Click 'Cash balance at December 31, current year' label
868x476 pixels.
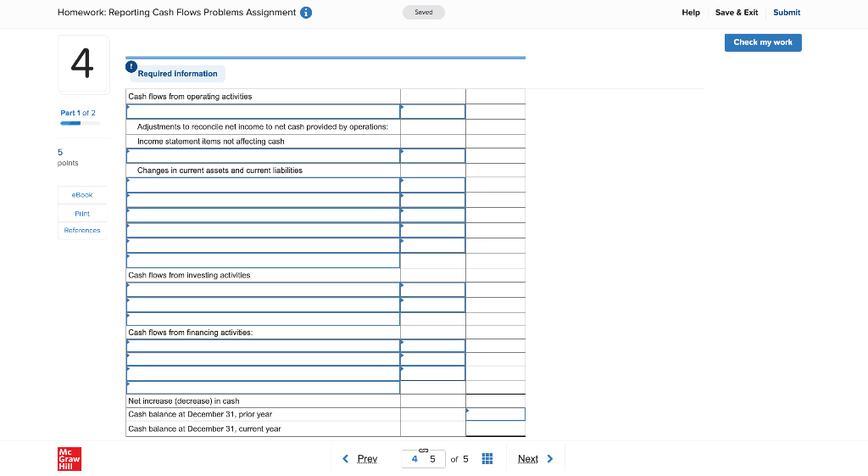click(x=204, y=428)
